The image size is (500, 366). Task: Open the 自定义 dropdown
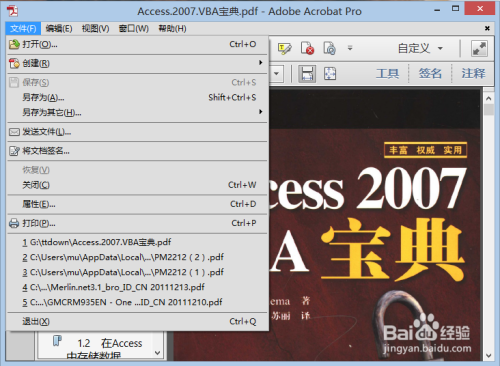(420, 49)
